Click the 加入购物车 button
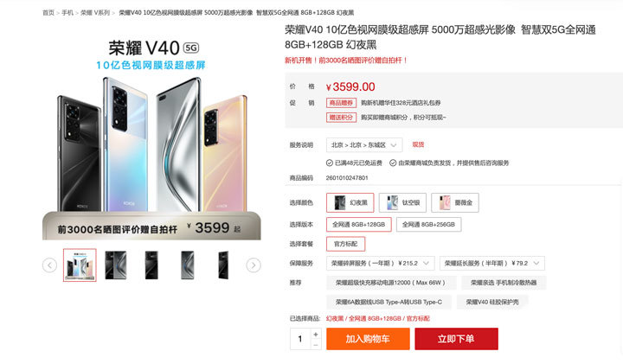623x364 pixels. coord(368,339)
